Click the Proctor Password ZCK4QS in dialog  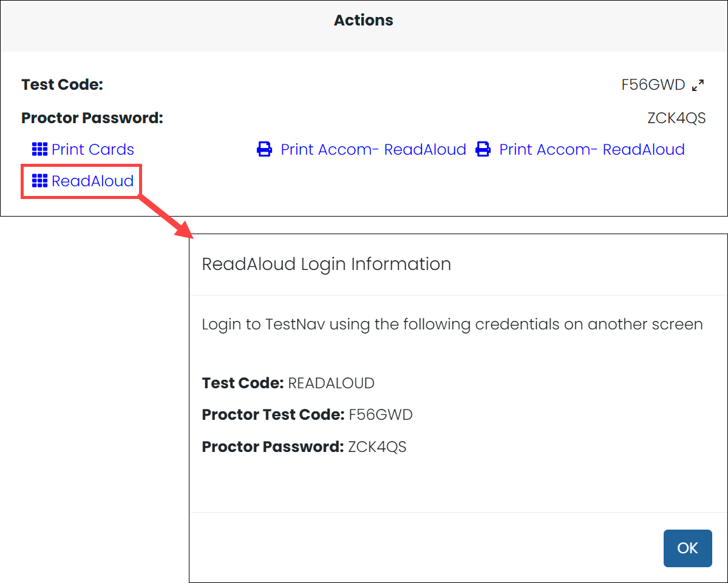click(x=377, y=447)
